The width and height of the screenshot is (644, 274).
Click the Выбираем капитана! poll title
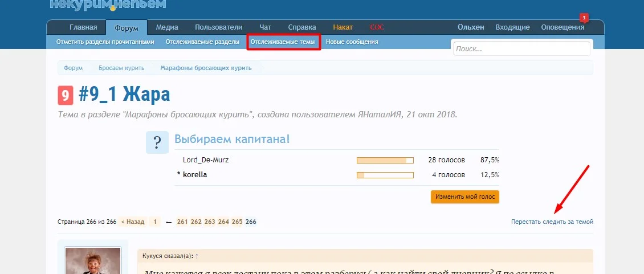pos(233,139)
